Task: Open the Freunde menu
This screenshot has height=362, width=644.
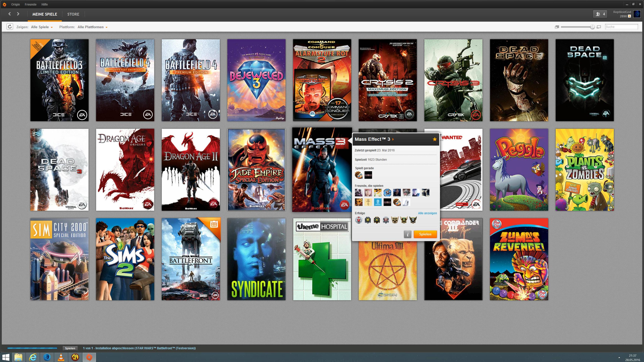Action: pyautogui.click(x=31, y=4)
